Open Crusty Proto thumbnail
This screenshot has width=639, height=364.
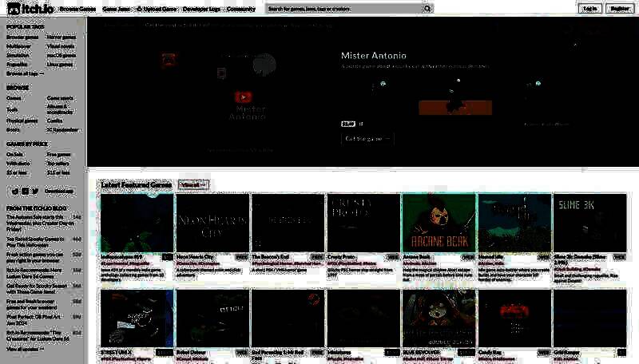(363, 223)
